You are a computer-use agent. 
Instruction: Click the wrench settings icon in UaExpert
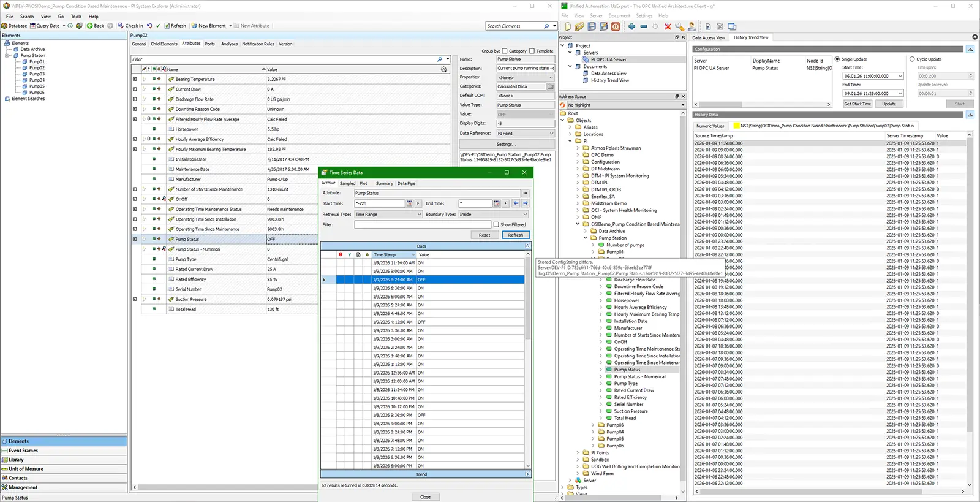[x=679, y=26]
